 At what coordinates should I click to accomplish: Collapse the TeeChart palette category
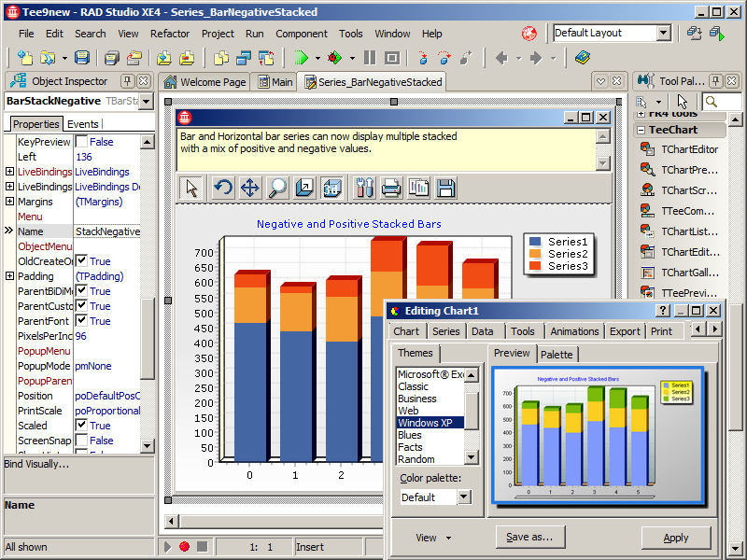(x=641, y=130)
